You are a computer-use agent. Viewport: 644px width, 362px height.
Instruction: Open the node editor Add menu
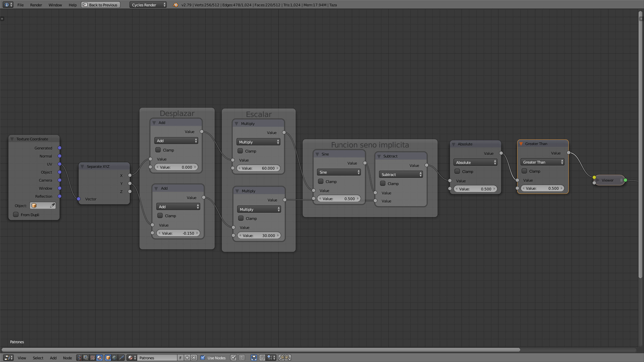pyautogui.click(x=53, y=358)
